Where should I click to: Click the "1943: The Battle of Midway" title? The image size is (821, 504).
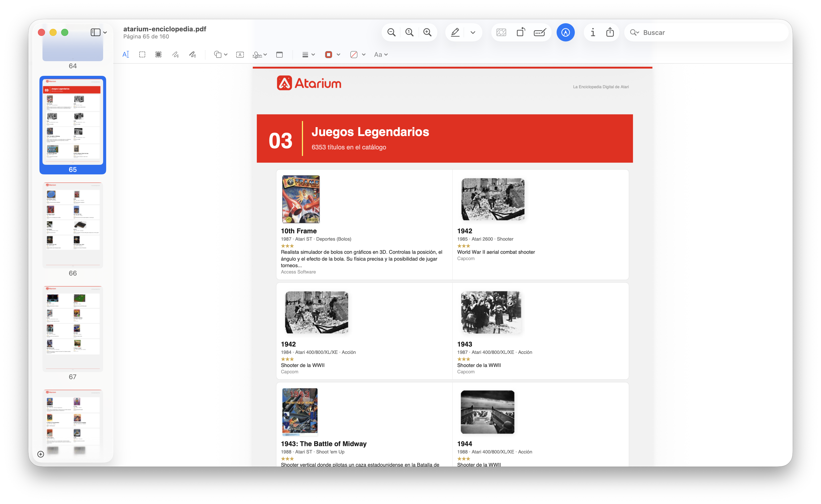pyautogui.click(x=324, y=444)
